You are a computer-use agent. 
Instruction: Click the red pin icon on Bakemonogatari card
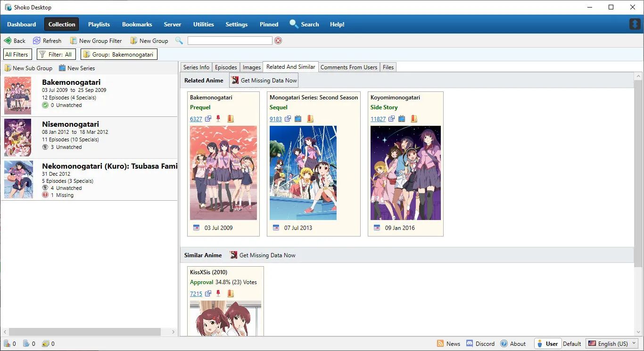(x=218, y=119)
